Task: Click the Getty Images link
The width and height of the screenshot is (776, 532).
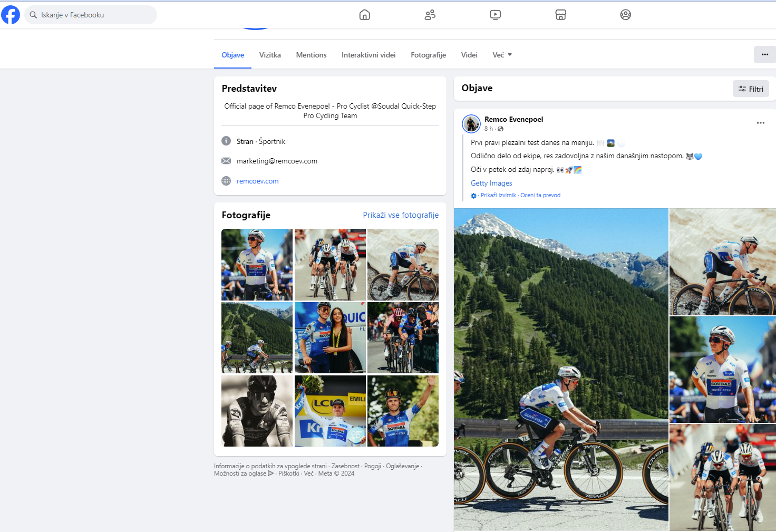Action: pos(491,183)
